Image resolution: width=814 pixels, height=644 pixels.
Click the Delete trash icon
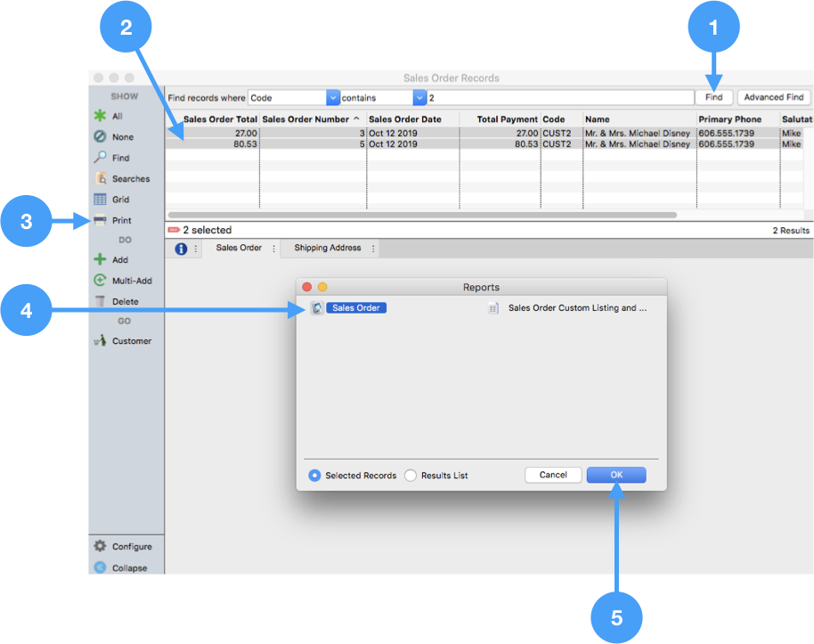[101, 301]
